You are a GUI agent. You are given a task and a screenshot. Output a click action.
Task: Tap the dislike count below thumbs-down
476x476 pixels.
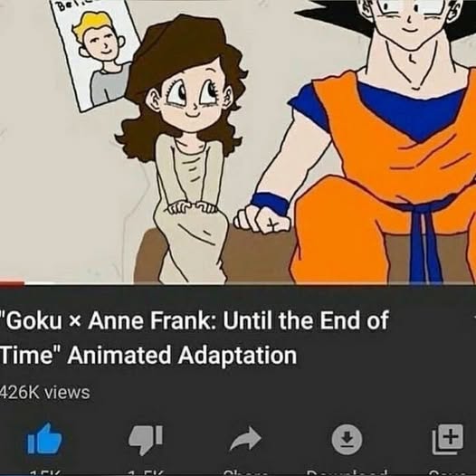pos(146,473)
